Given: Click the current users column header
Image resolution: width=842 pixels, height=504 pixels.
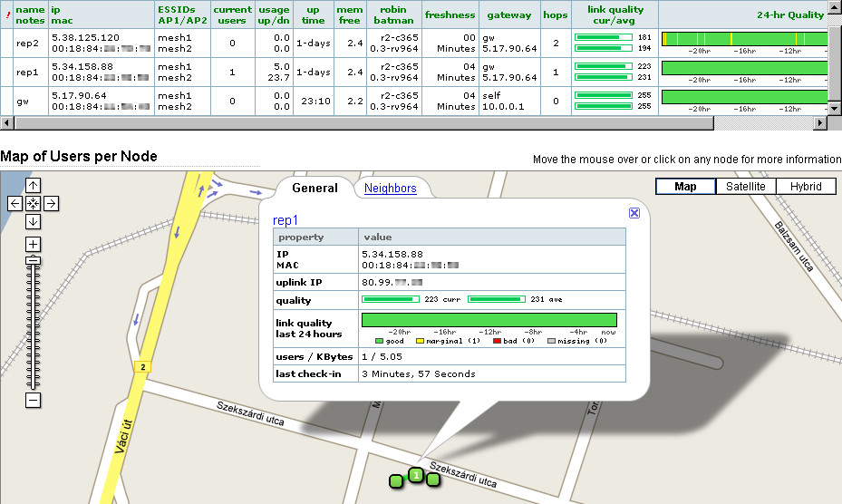Looking at the screenshot, I should pyautogui.click(x=233, y=15).
